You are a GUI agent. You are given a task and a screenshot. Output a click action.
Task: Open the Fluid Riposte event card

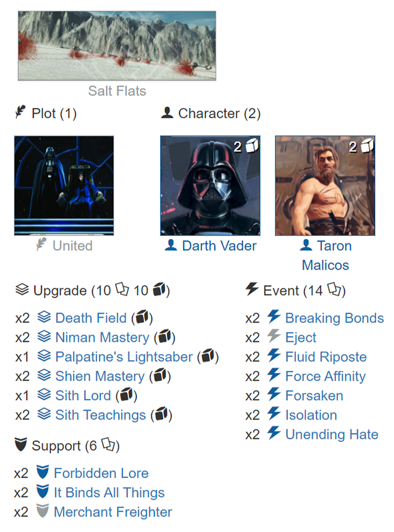pos(326,357)
